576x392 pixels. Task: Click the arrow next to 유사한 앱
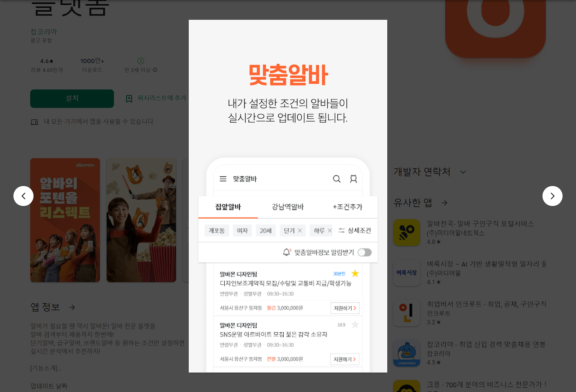(445, 203)
